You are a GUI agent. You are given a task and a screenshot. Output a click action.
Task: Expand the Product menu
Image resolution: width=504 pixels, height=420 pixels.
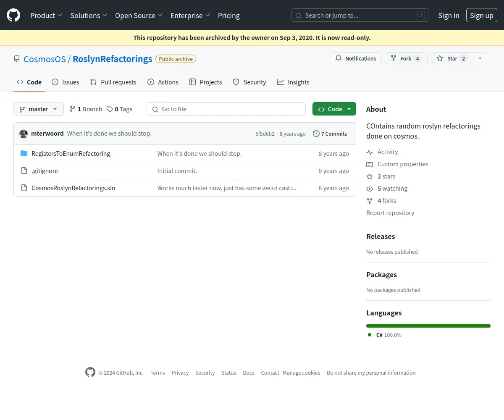pos(46,16)
